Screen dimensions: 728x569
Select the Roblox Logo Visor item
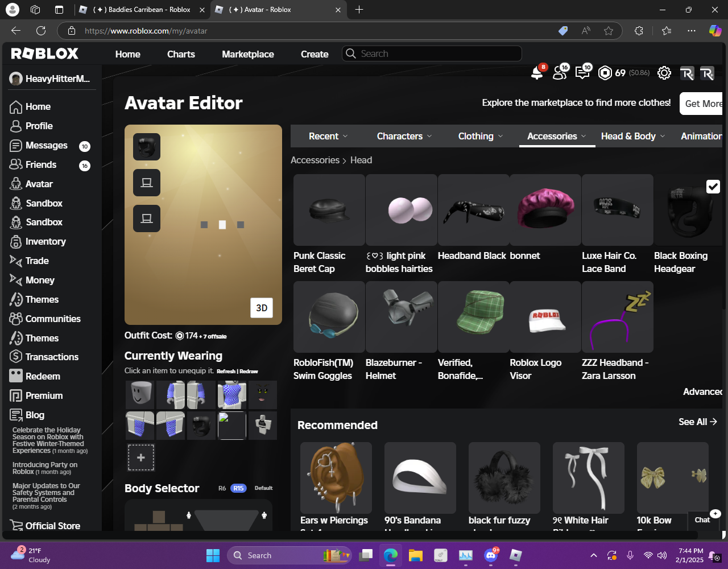[545, 331]
